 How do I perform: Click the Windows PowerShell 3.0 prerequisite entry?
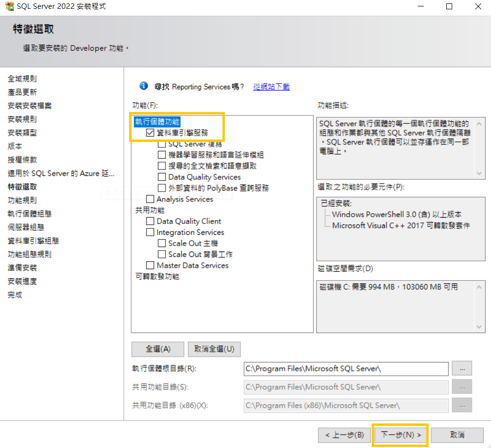coord(397,214)
